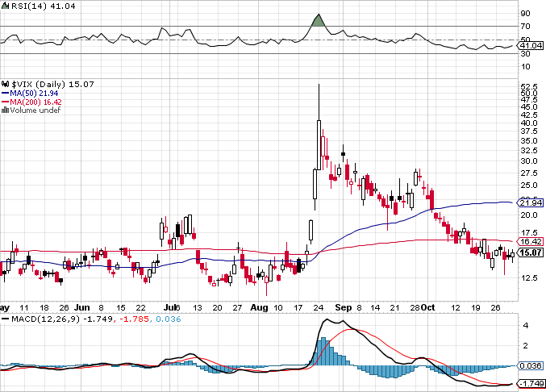Click the green shaded overbought RSI peak
This screenshot has width=546, height=392.
click(319, 22)
